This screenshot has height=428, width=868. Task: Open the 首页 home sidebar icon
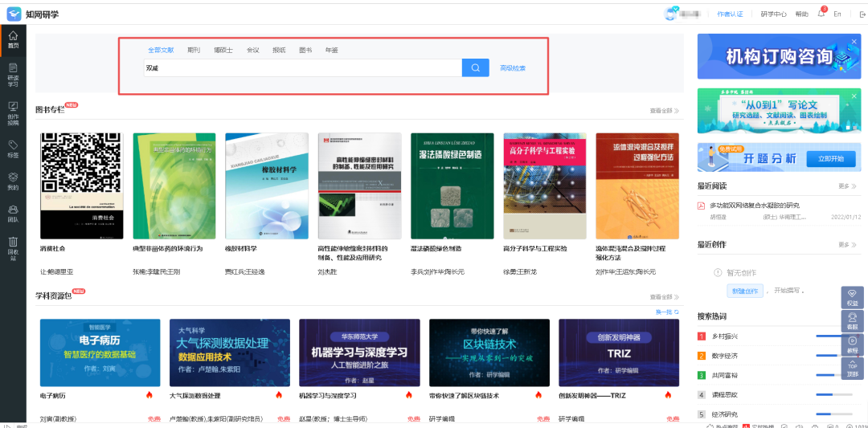[x=14, y=40]
